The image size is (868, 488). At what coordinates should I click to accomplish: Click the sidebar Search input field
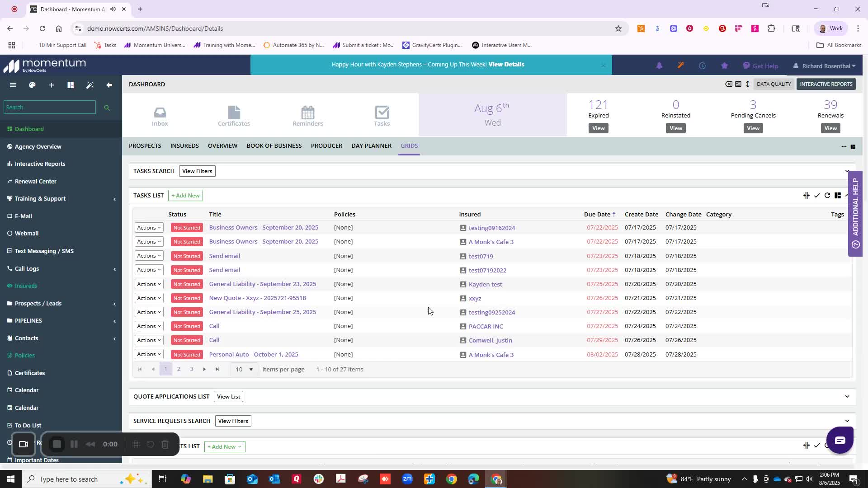click(x=49, y=107)
